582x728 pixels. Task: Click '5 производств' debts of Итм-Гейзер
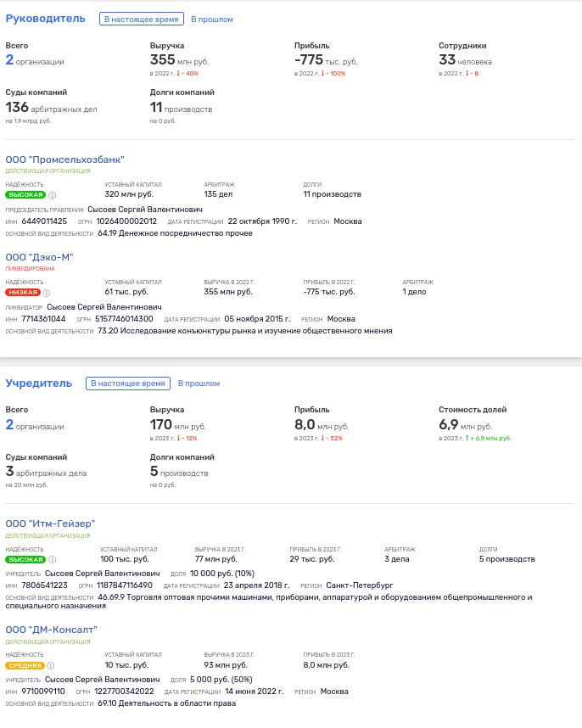point(507,559)
